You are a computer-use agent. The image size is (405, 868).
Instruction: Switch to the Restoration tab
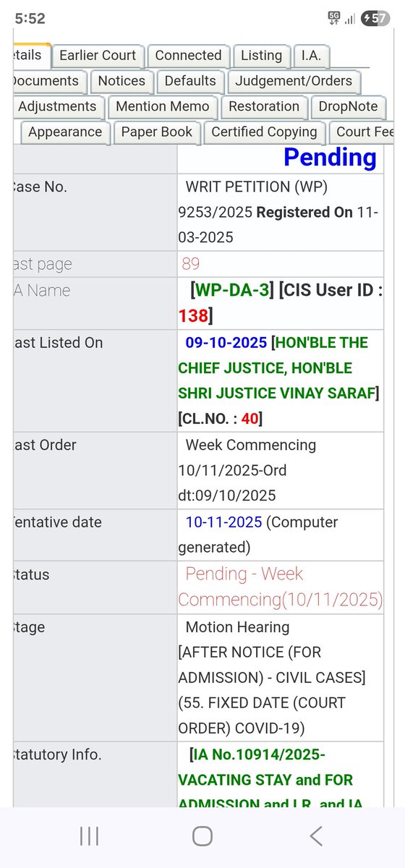pos(264,107)
